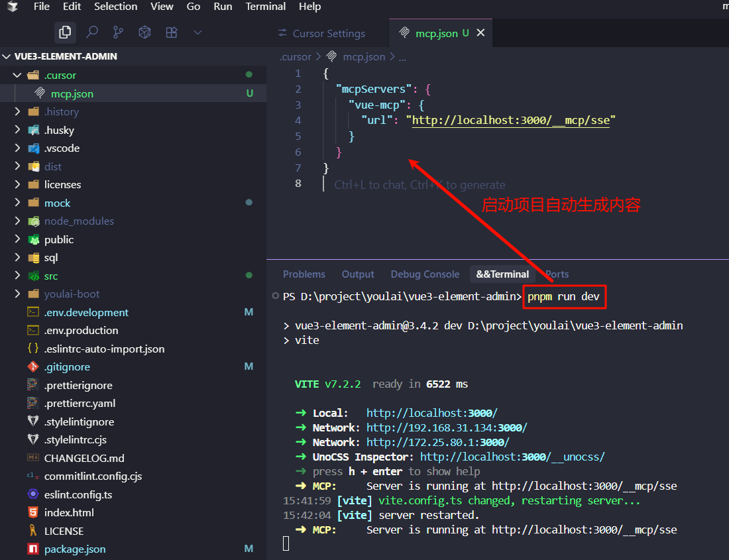The height and width of the screenshot is (560, 729).
Task: Click the breadcrumb ellipsis segment
Action: 402,57
